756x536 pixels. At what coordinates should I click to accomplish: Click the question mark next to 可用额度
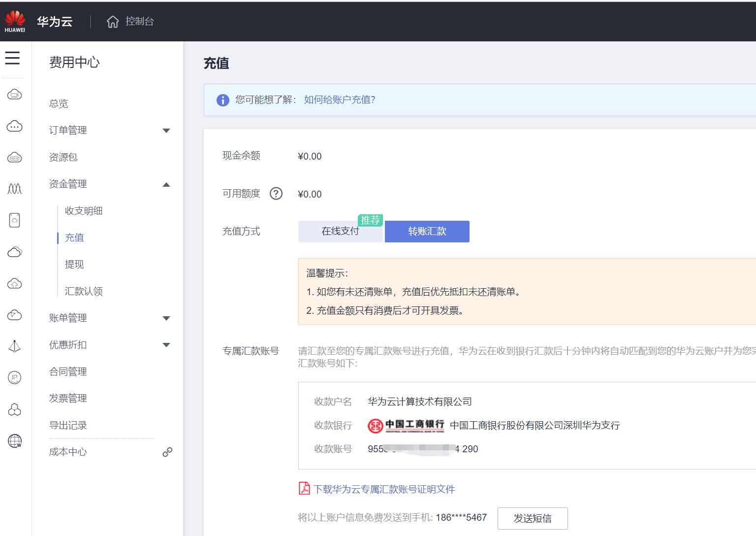(x=276, y=194)
